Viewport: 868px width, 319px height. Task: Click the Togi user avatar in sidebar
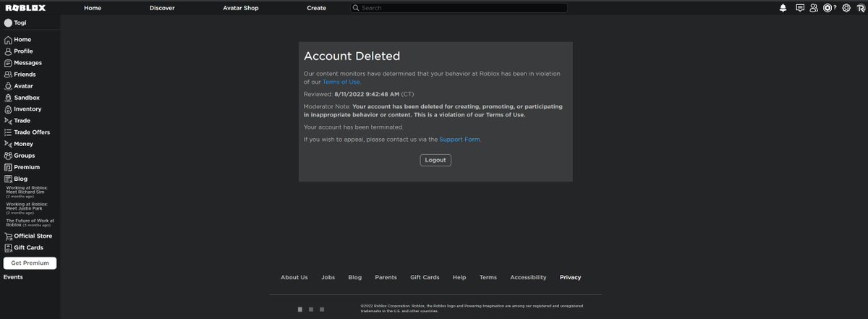8,23
